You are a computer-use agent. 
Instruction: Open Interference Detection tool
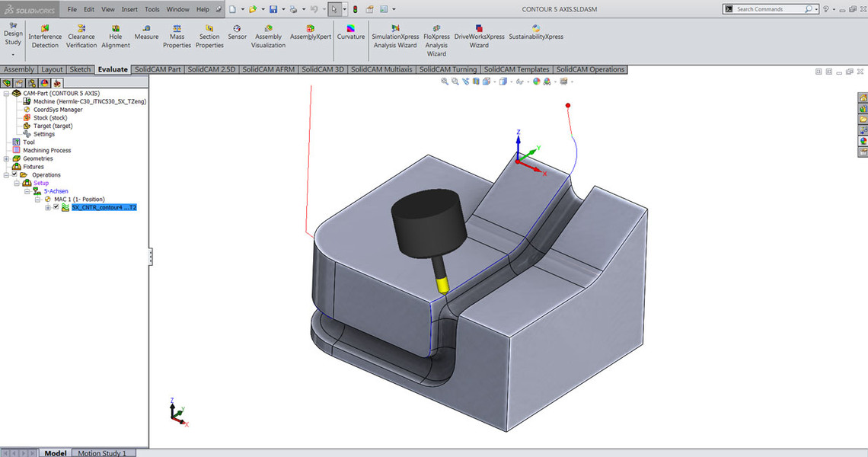click(45, 36)
